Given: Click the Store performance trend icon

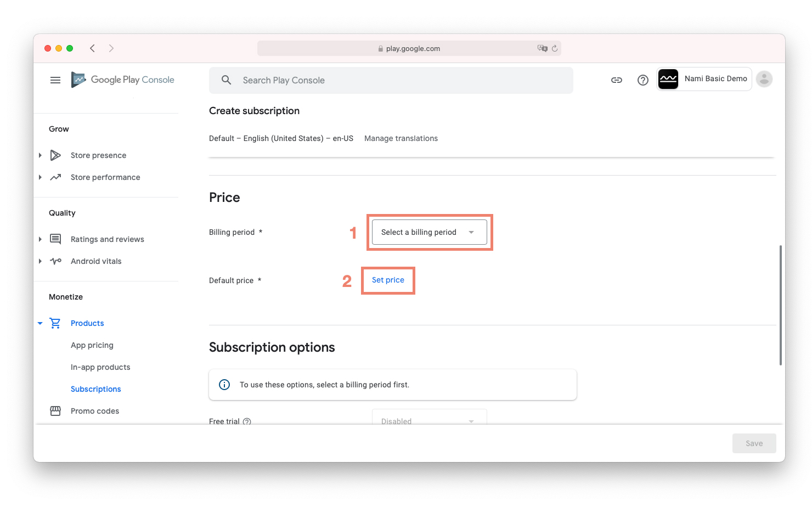Looking at the screenshot, I should 55,177.
